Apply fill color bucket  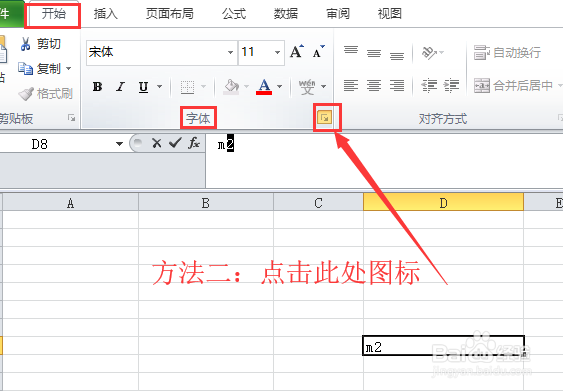[231, 87]
